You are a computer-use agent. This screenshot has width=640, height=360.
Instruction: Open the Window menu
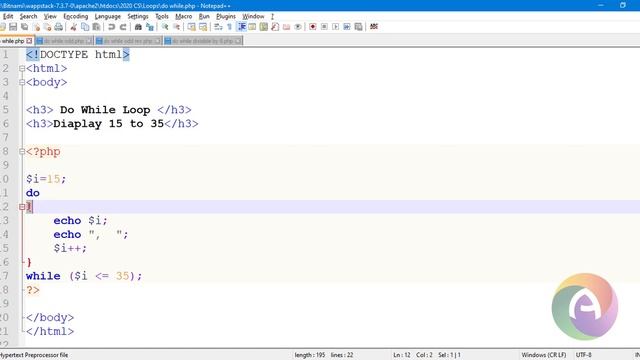[253, 16]
